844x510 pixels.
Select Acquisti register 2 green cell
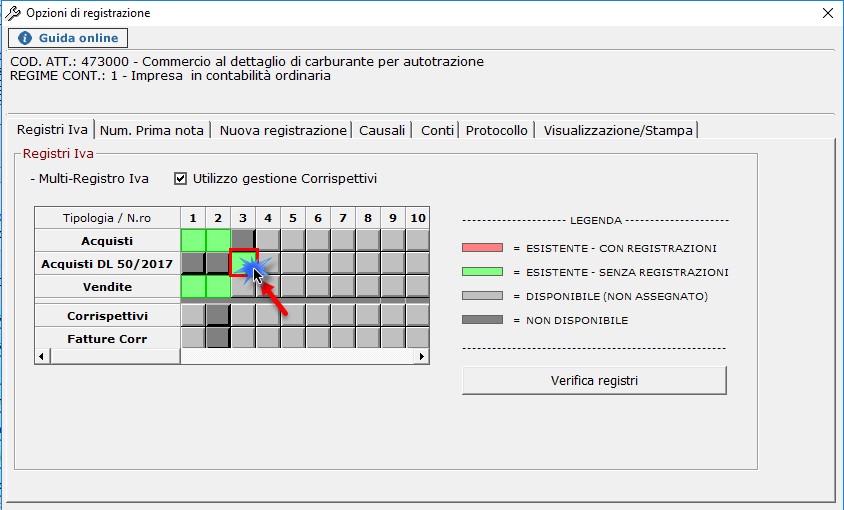point(218,240)
